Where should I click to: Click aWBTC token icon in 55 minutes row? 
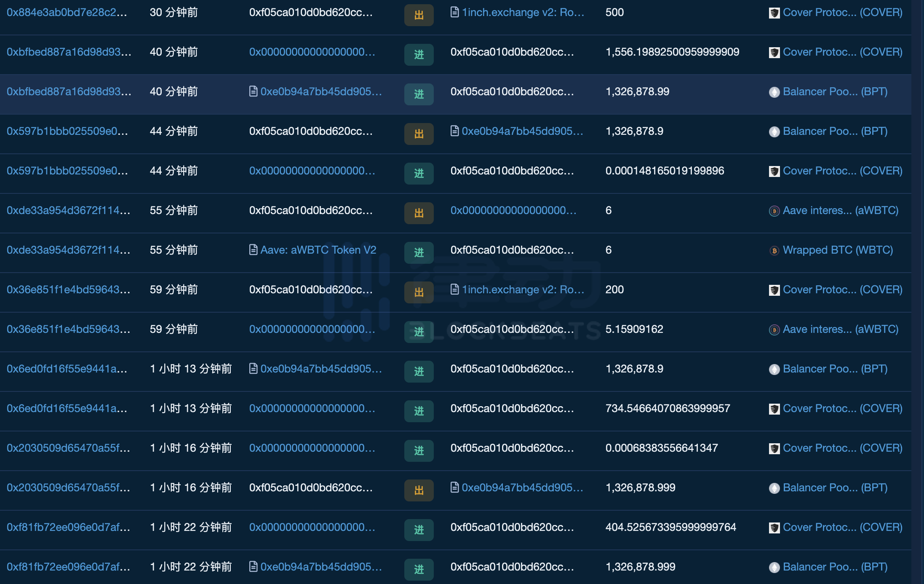pyautogui.click(x=774, y=211)
